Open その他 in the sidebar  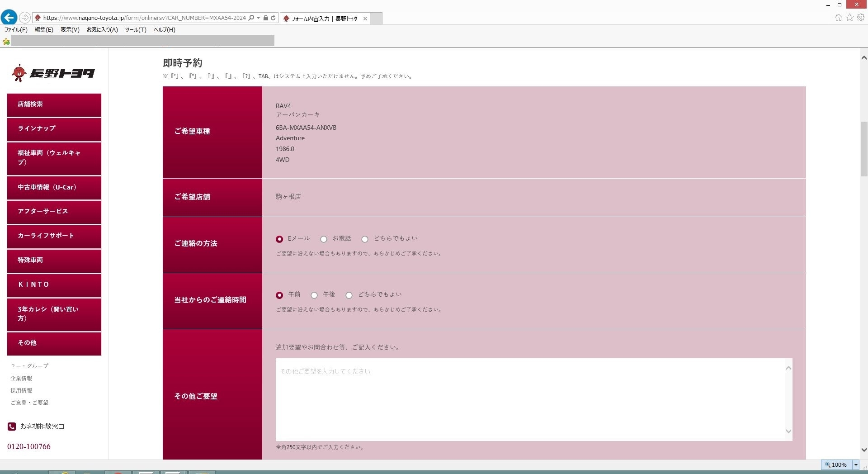[x=54, y=344]
